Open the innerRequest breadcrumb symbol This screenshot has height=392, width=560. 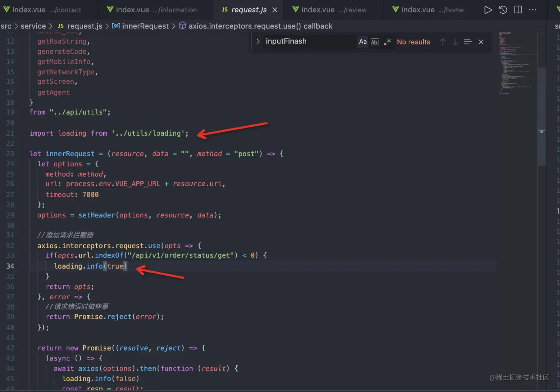click(x=140, y=26)
